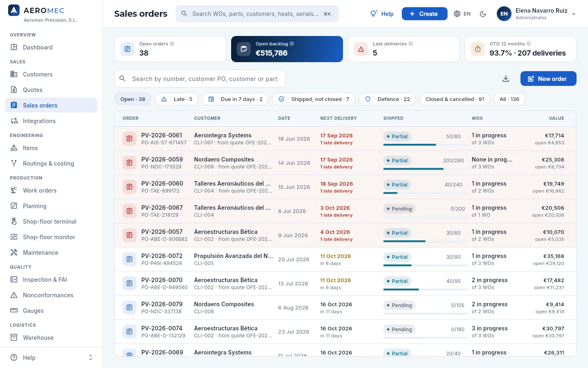Viewport: 588px width, 368px height.
Task: Click the Shop-floor monitor icon
Action: tap(14, 237)
